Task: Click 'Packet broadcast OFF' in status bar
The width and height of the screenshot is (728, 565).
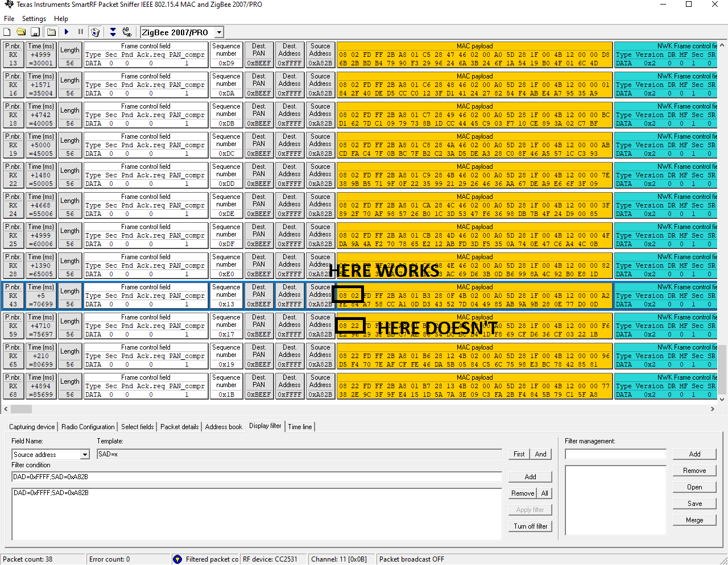Action: coord(412,559)
